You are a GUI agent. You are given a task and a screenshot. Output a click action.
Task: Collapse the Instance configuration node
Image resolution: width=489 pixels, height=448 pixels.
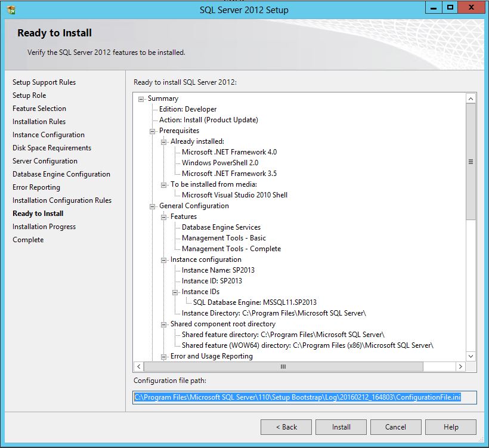coord(163,260)
